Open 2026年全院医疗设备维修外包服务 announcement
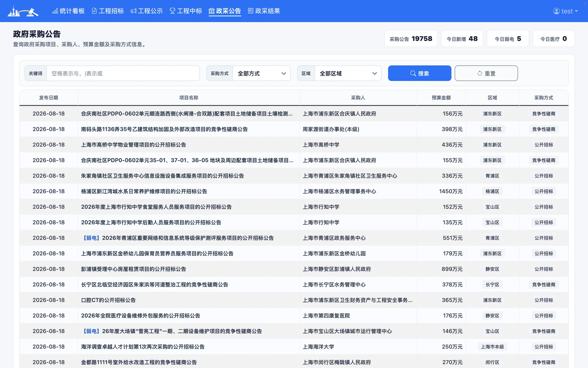 coord(141,316)
